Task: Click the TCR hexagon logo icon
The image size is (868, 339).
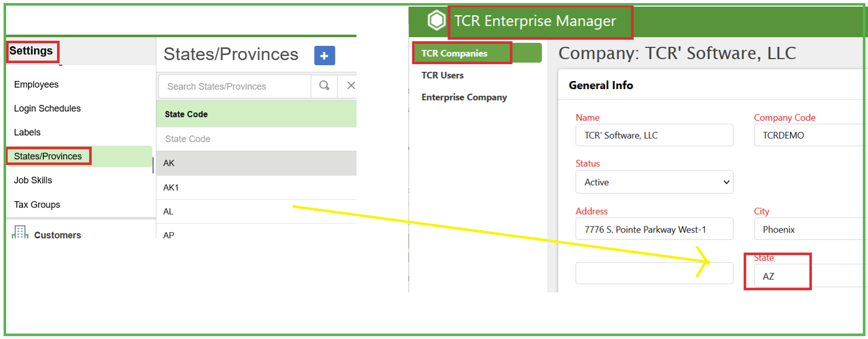Action: (436, 21)
